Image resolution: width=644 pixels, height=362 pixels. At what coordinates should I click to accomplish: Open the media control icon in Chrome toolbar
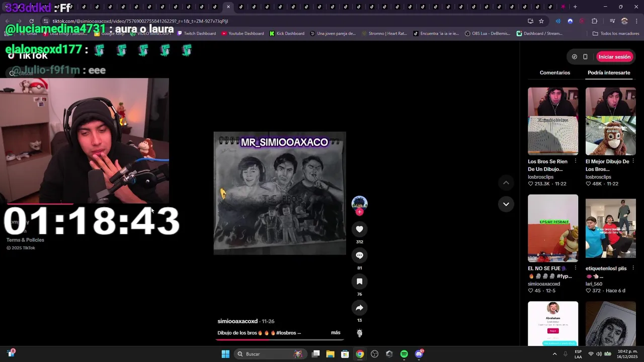click(612, 21)
